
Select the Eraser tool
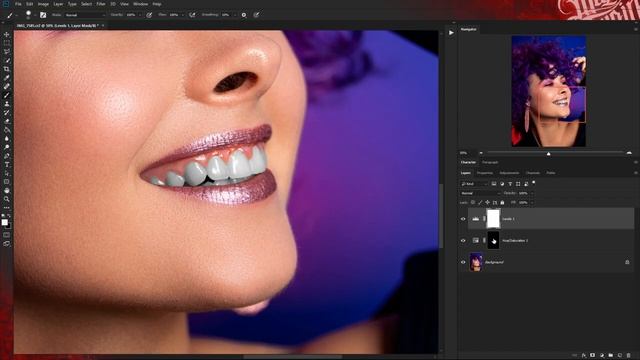tap(7, 121)
